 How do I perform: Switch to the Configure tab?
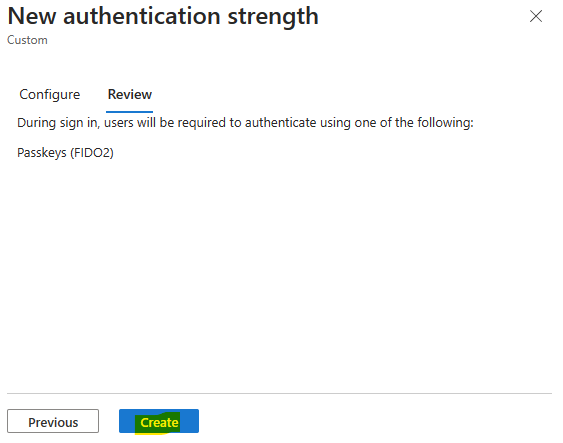click(50, 94)
